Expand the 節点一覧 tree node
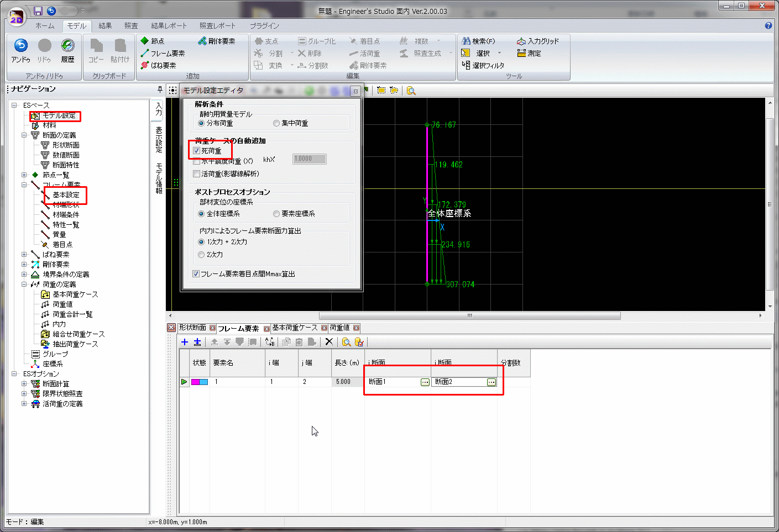The image size is (779, 532). (24, 175)
